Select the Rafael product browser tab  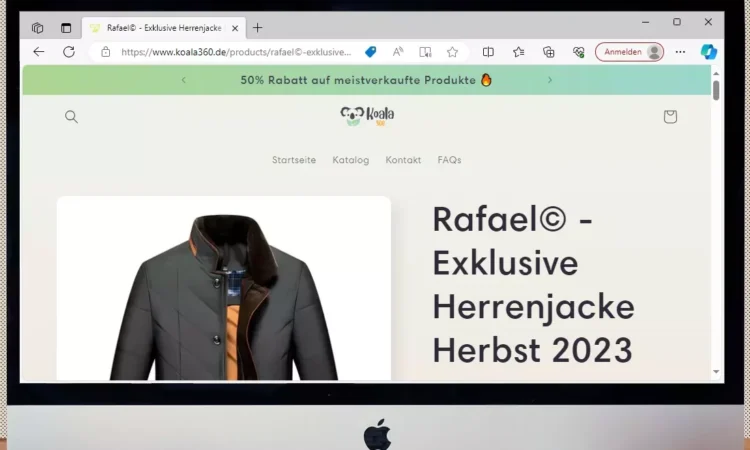[164, 28]
